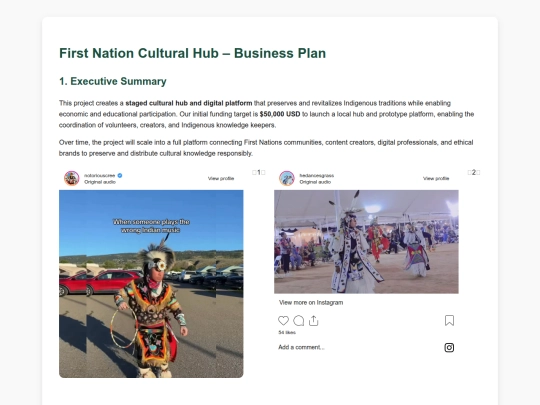Open the powwow tent dance video thumbnail

[366, 242]
